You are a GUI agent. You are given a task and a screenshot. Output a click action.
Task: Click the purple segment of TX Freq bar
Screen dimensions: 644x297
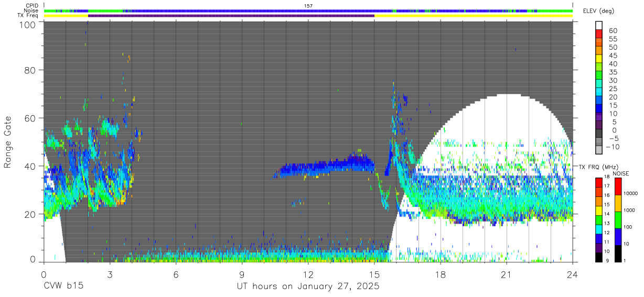pos(231,16)
